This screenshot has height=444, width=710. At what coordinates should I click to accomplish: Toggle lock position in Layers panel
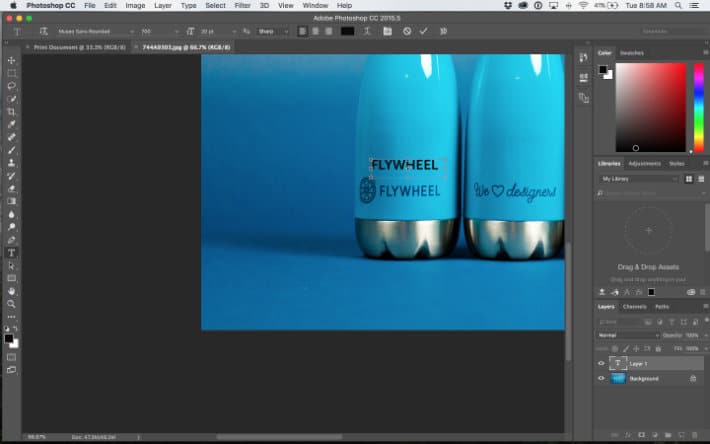click(x=636, y=349)
